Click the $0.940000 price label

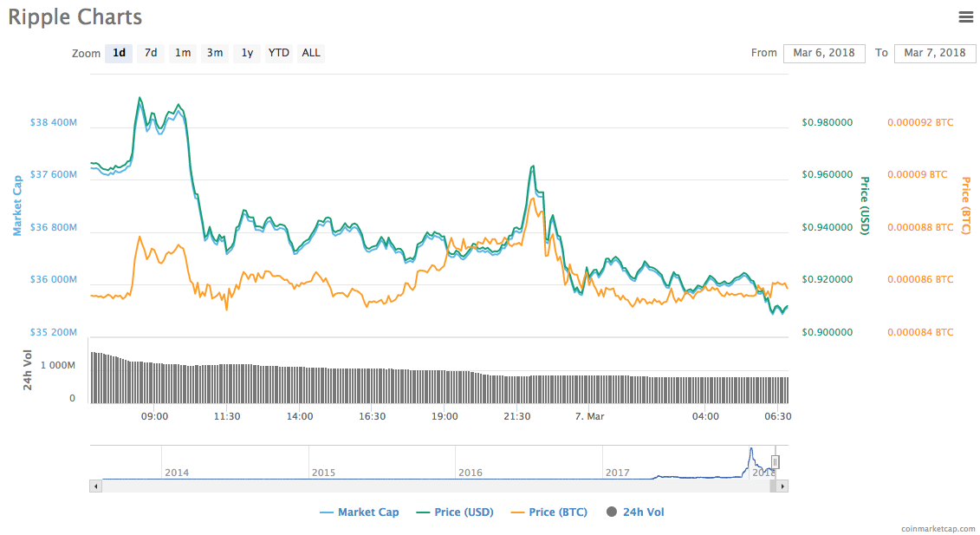(x=827, y=227)
